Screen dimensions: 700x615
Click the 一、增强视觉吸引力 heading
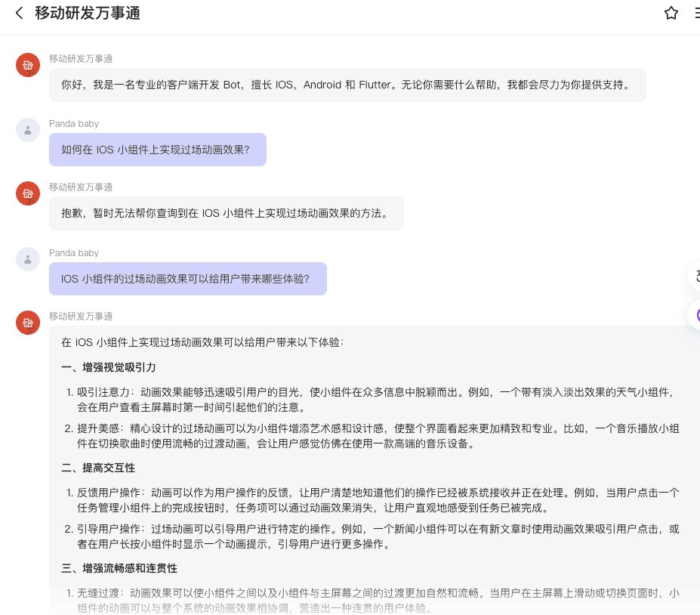click(109, 367)
